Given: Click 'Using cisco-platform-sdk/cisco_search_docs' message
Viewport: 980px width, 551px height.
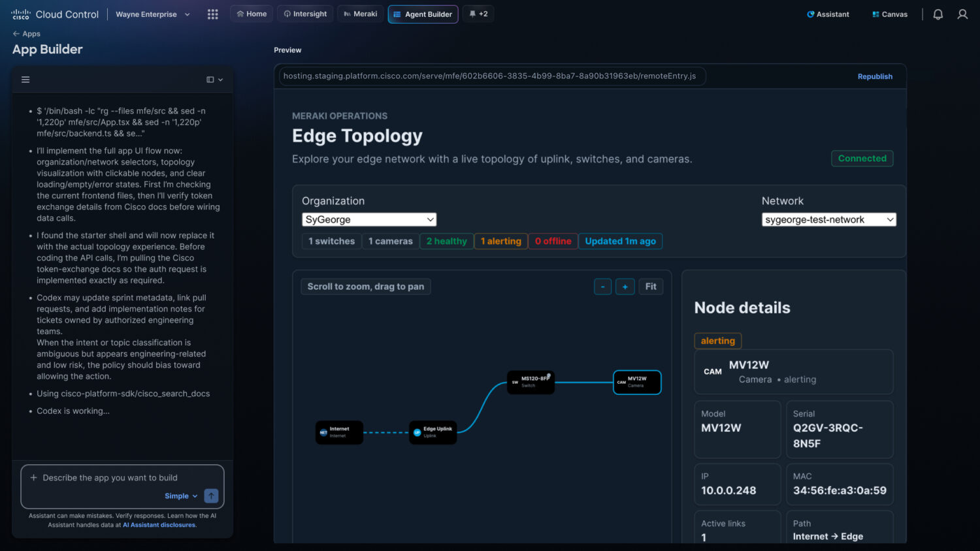Looking at the screenshot, I should pos(123,394).
